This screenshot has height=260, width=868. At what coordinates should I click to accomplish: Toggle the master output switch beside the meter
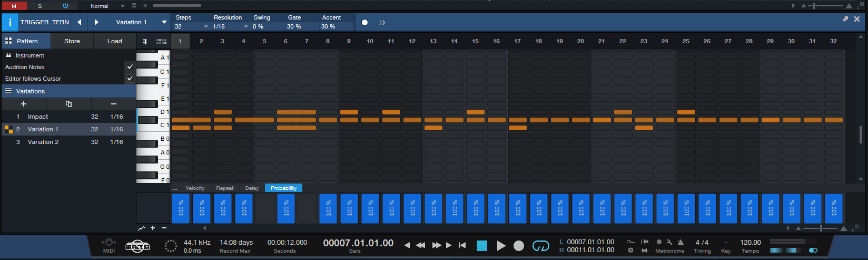[x=813, y=251]
